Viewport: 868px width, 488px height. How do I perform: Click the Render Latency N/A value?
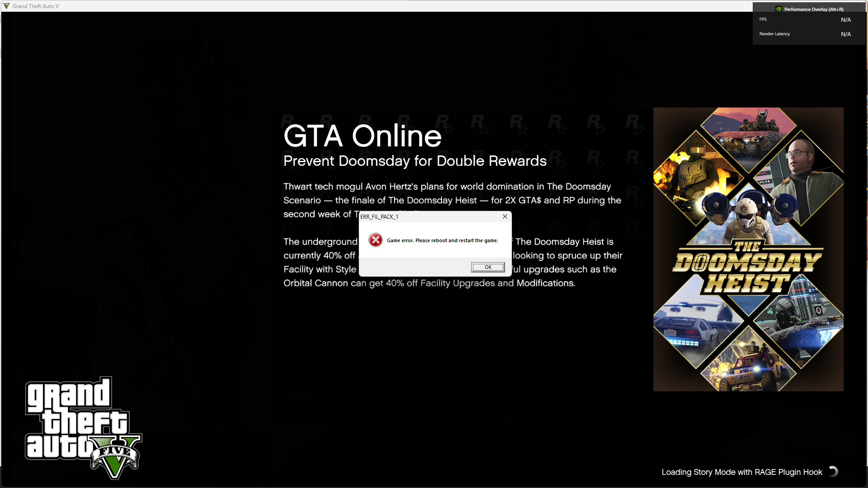click(845, 34)
